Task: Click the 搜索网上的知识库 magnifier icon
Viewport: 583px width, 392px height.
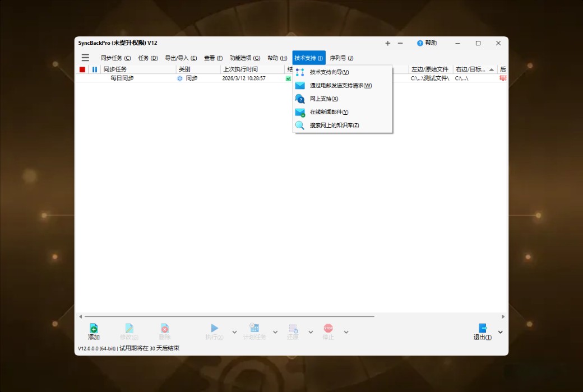Action: [x=300, y=125]
